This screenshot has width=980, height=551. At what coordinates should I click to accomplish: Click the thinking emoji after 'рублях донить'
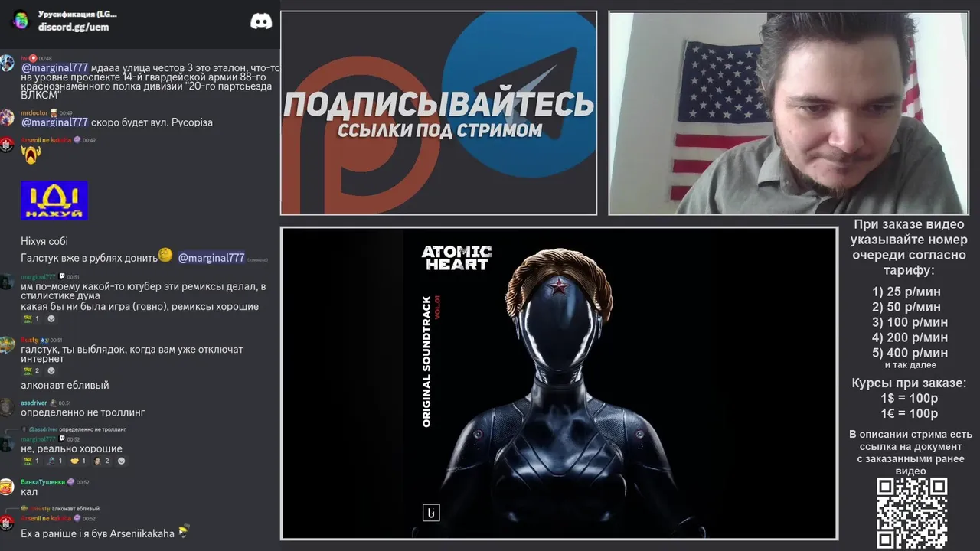point(165,255)
